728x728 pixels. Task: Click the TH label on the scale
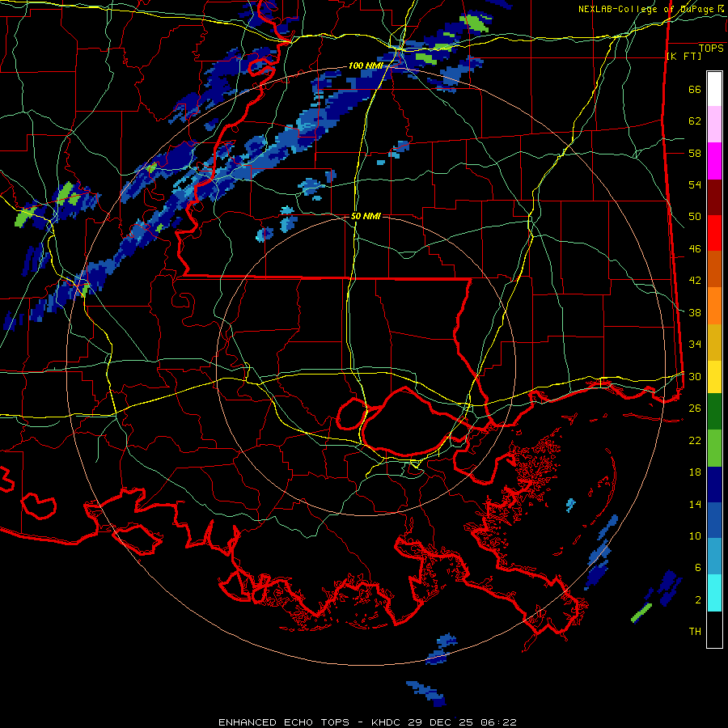(x=695, y=632)
